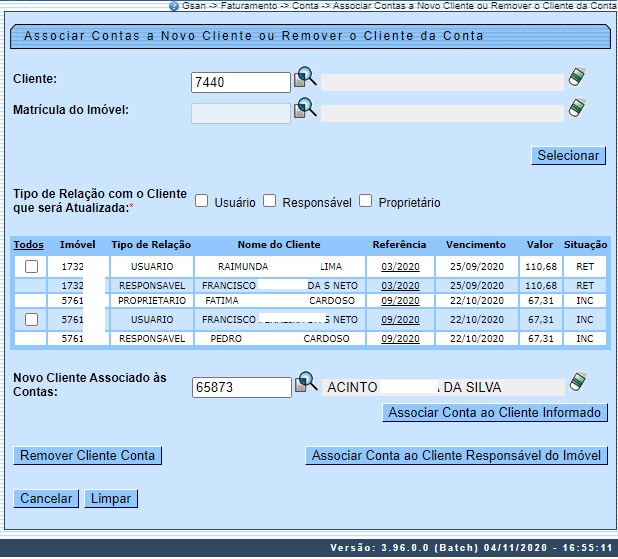Open the Cliente search magnifier icon
The height and width of the screenshot is (559, 618).
click(304, 79)
